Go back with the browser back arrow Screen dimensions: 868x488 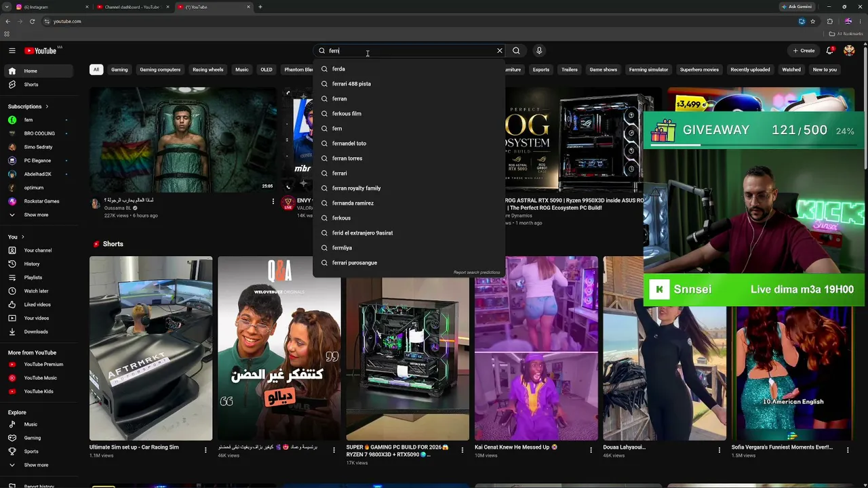[7, 21]
